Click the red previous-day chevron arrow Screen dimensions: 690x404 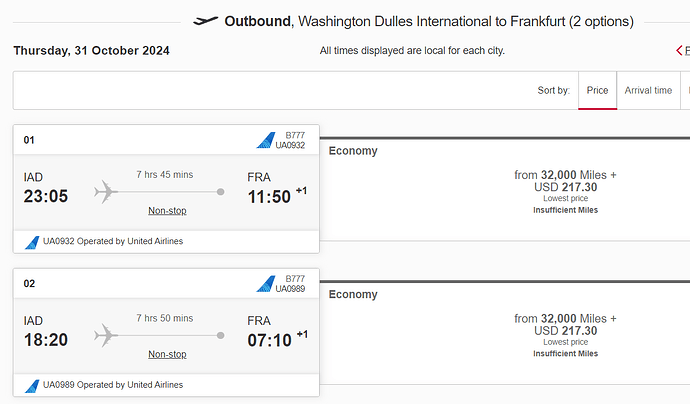point(679,50)
